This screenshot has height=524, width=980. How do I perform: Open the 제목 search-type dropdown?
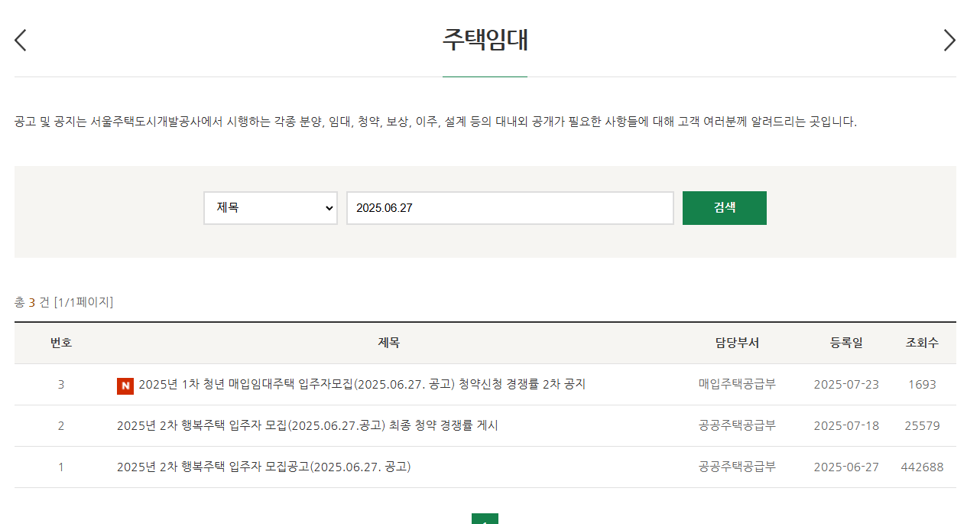[x=271, y=208]
